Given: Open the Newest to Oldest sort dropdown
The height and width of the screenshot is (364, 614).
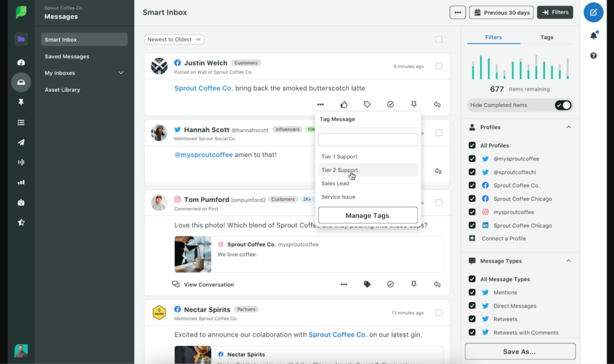Looking at the screenshot, I should [x=174, y=39].
